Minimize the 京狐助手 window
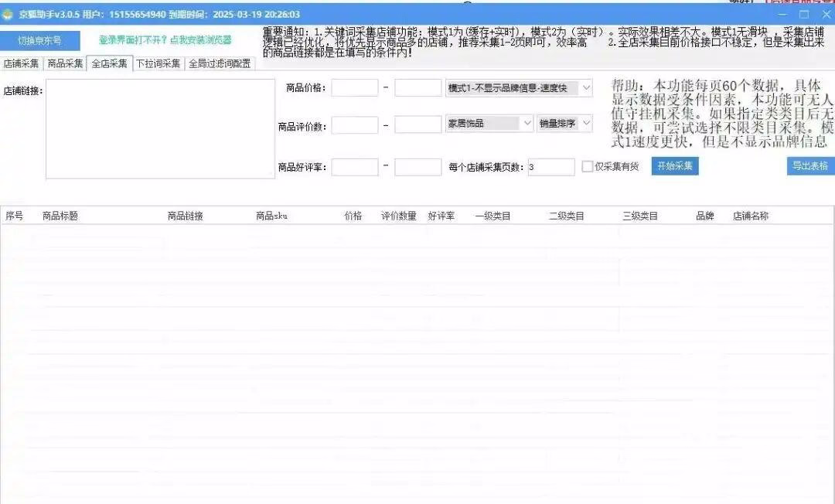This screenshot has width=835, height=504. tap(783, 14)
